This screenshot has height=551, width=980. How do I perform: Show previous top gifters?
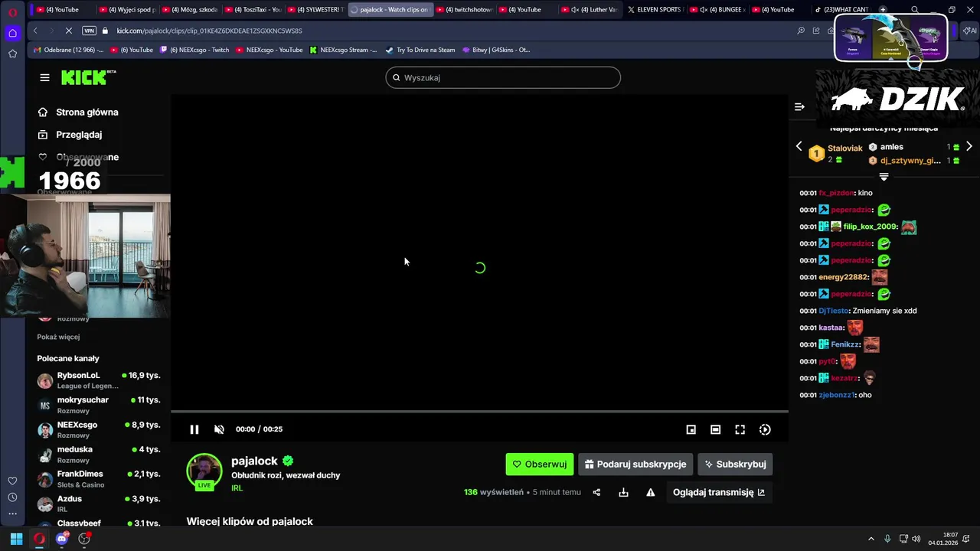click(799, 146)
